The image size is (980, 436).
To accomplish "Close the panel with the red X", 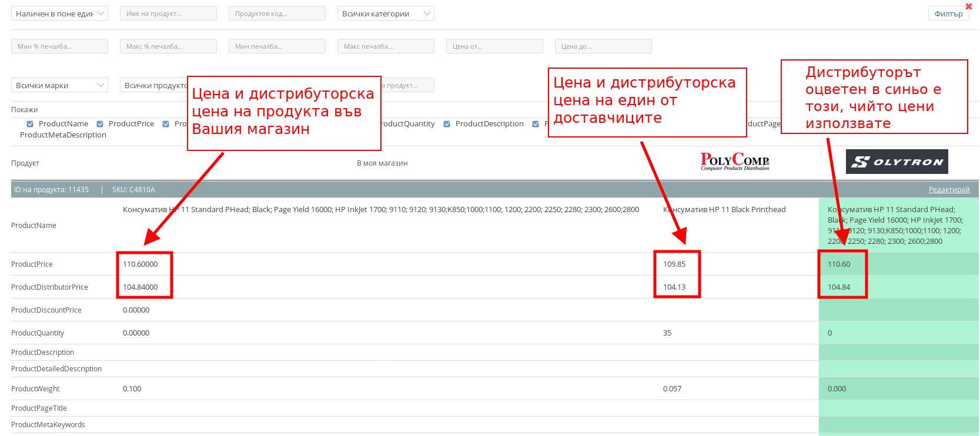I will click(969, 6).
